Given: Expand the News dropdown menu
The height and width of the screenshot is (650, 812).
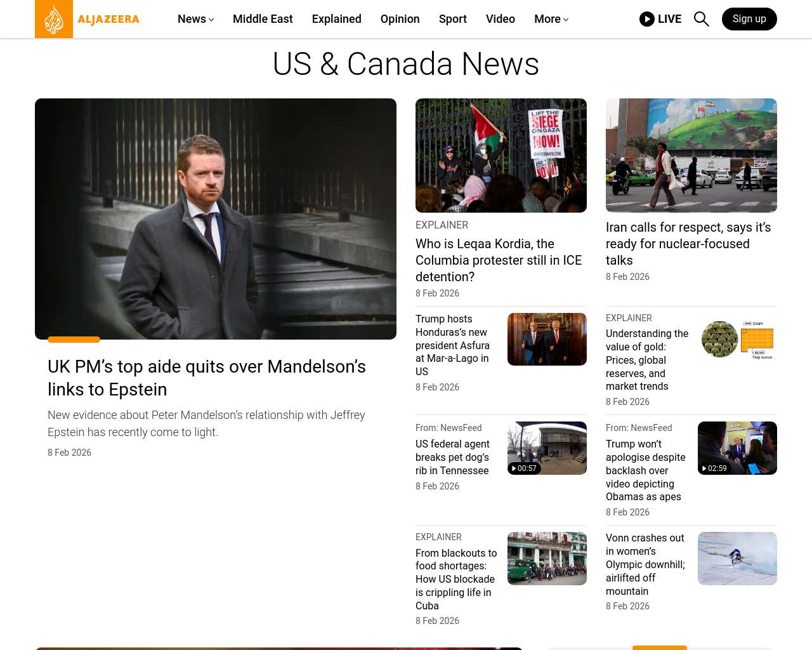Looking at the screenshot, I should click(195, 19).
